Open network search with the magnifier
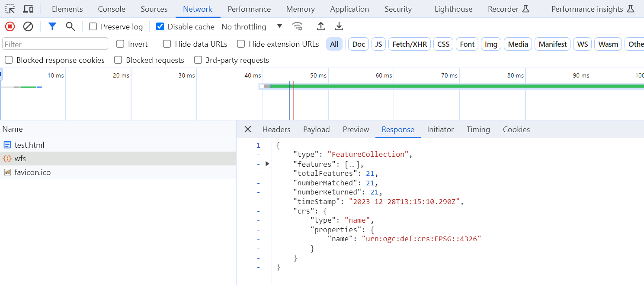 70,26
